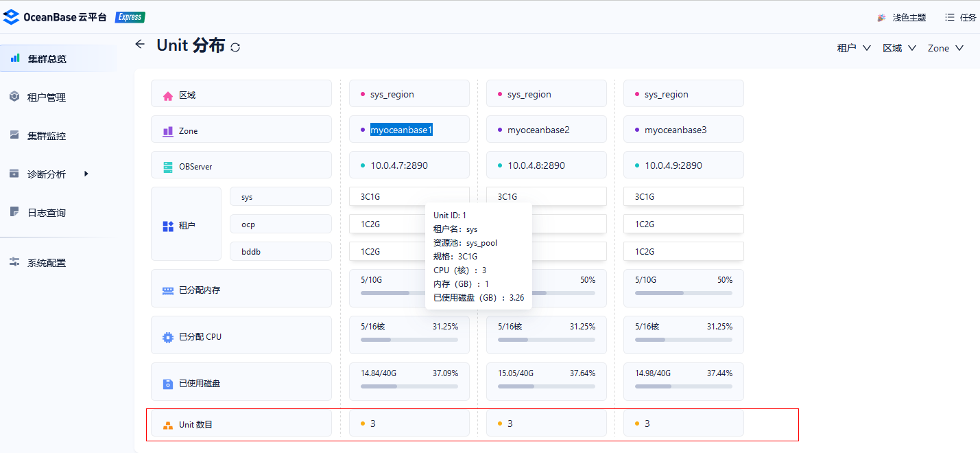Click the Unit 分布 page title
Image resolution: width=980 pixels, height=453 pixels.
point(191,45)
